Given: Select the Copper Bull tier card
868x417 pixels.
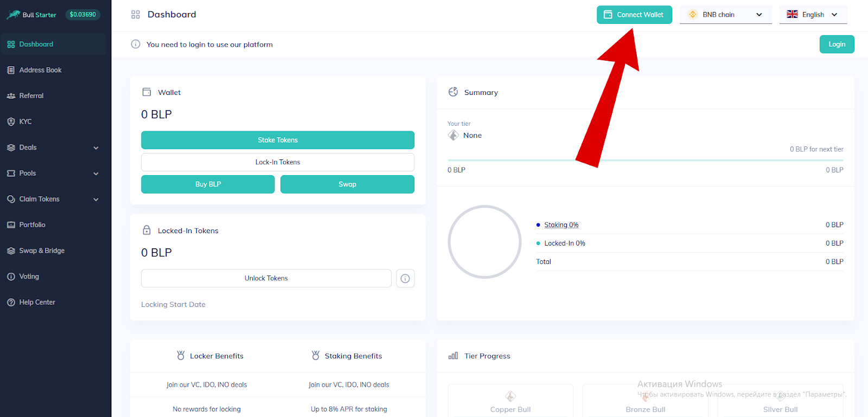Looking at the screenshot, I should click(x=510, y=401).
